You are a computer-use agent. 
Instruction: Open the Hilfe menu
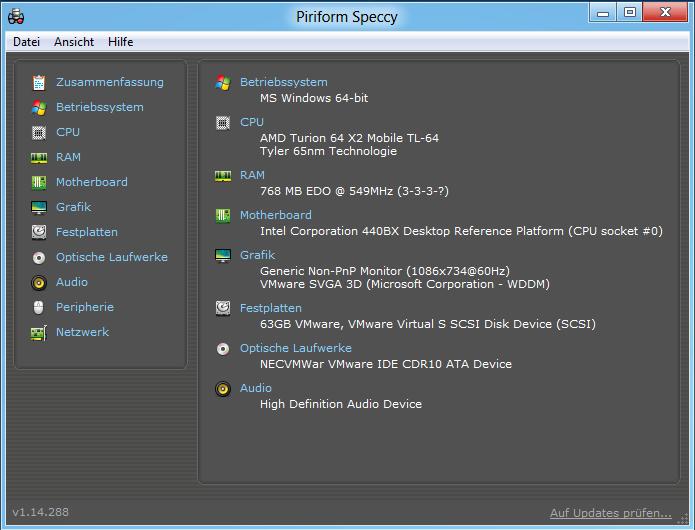click(x=121, y=42)
